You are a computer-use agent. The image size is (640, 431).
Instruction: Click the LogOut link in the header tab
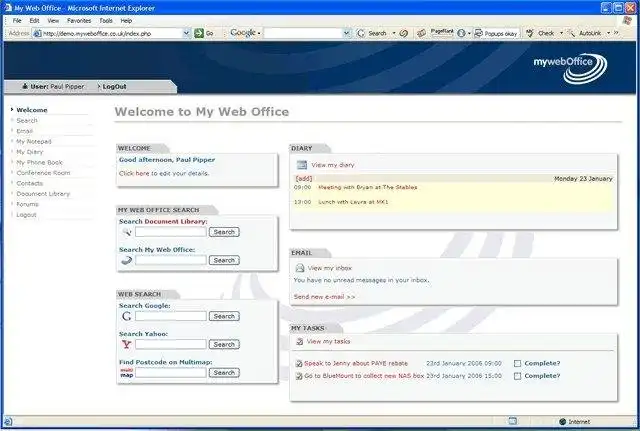[114, 87]
